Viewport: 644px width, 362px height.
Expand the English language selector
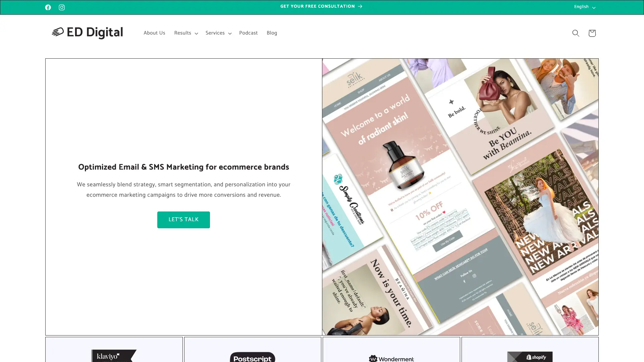(584, 7)
